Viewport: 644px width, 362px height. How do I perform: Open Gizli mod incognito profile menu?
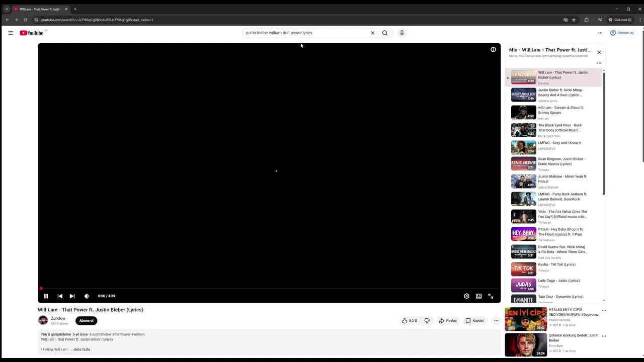[620, 20]
